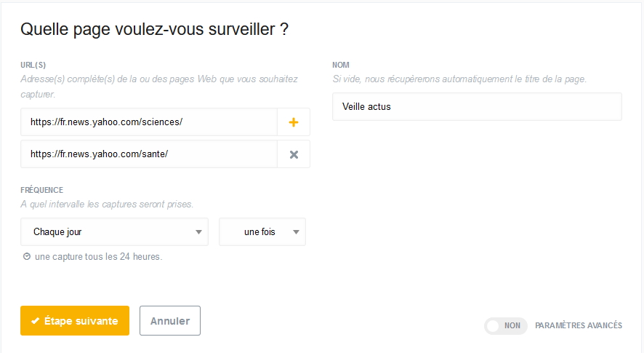
Task: Click the clock icon beside the capture interval
Action: pos(27,257)
